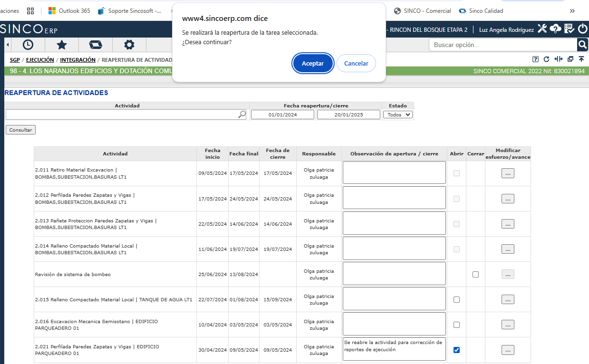
Task: Click the scroll-to-top arrow icon
Action: 581,59
